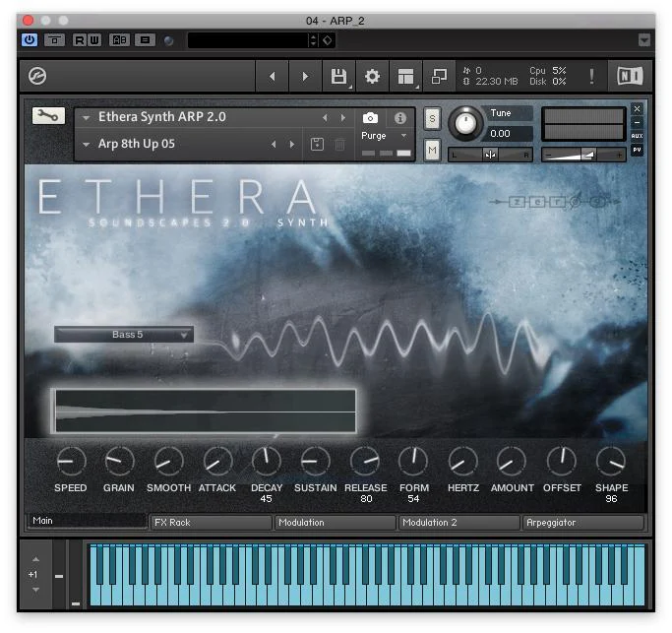Viewport: 672px width, 633px height.
Task: Toggle the PV button
Action: [637, 150]
